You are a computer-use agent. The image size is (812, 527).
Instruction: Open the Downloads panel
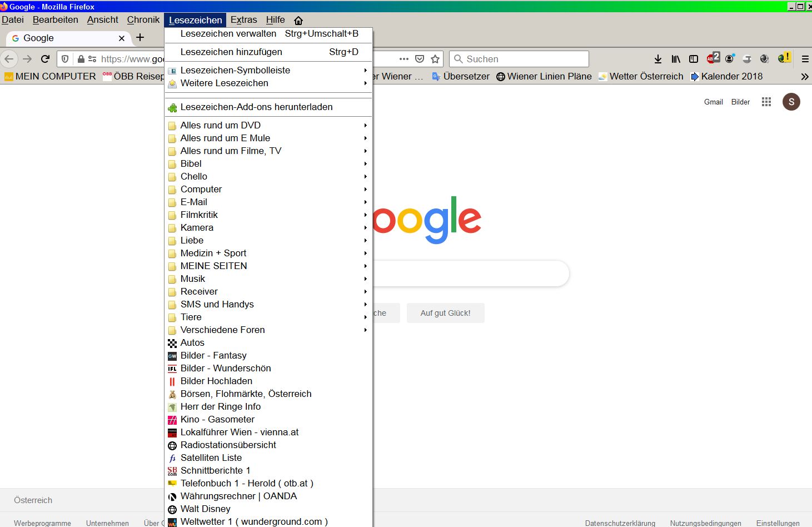pyautogui.click(x=658, y=59)
